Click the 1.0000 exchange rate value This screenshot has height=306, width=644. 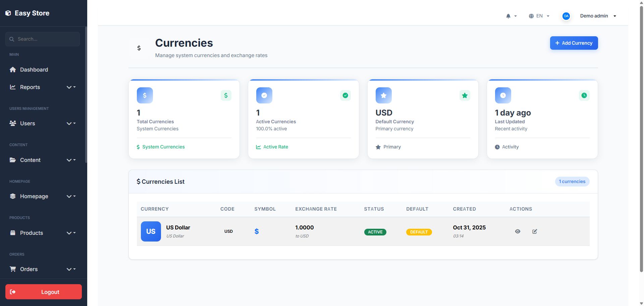coord(305,227)
